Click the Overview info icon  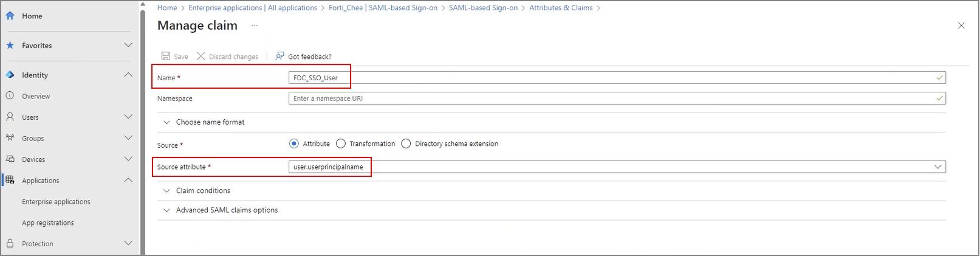10,96
